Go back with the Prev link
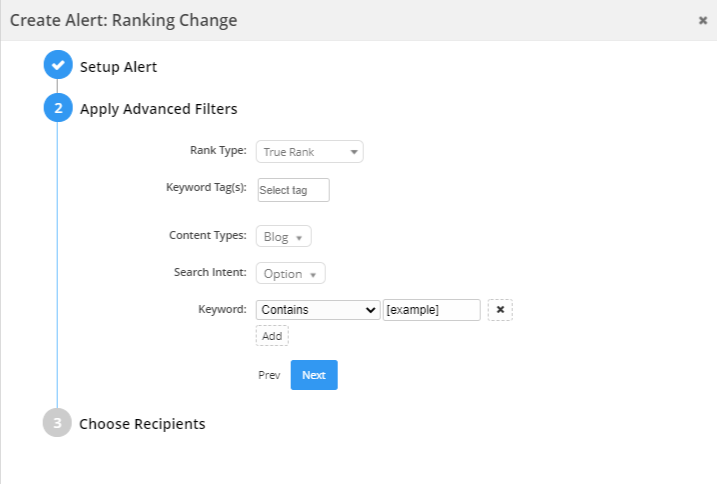Screen dimensions: 717x484 [269, 375]
